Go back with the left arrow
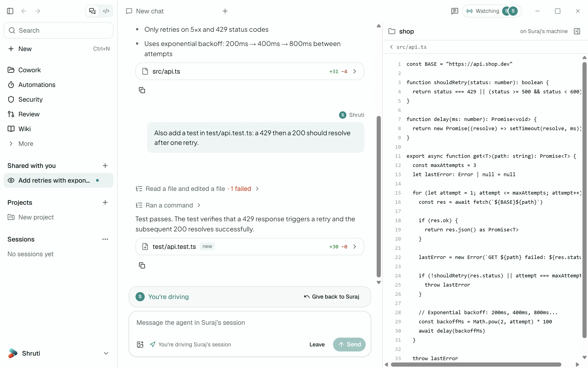This screenshot has width=588, height=368. pyautogui.click(x=24, y=11)
